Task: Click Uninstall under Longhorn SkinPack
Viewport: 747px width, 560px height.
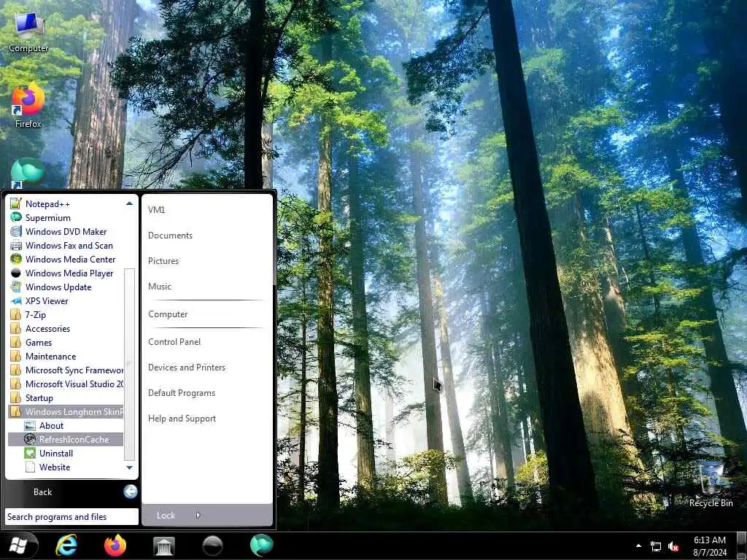Action: click(66, 453)
